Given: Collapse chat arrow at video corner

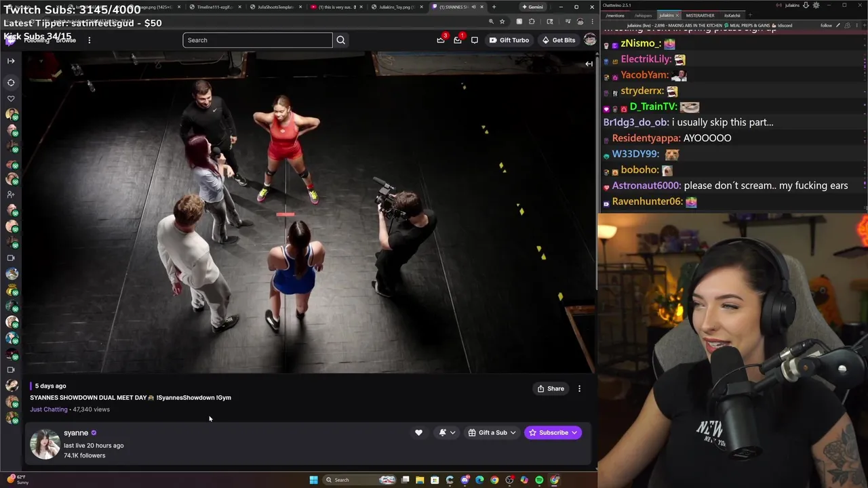Looking at the screenshot, I should [x=589, y=64].
